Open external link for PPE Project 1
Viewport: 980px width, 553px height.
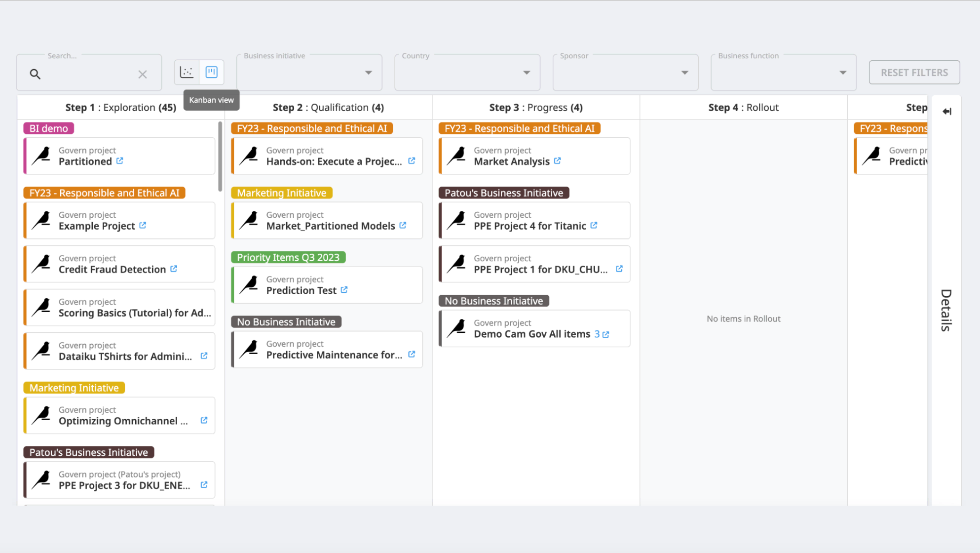coord(619,269)
